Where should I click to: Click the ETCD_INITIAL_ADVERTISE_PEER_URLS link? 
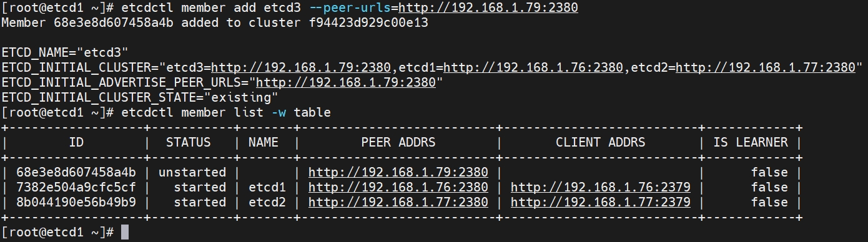point(346,82)
